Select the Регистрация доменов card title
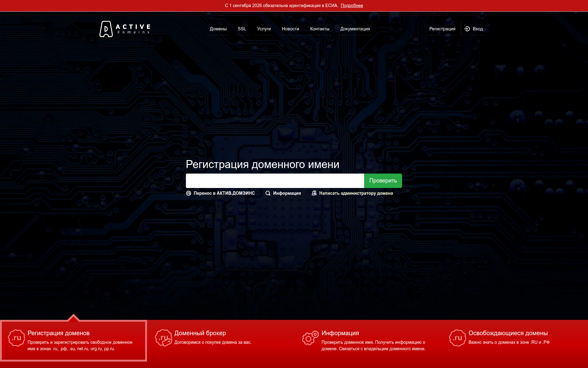 click(58, 333)
